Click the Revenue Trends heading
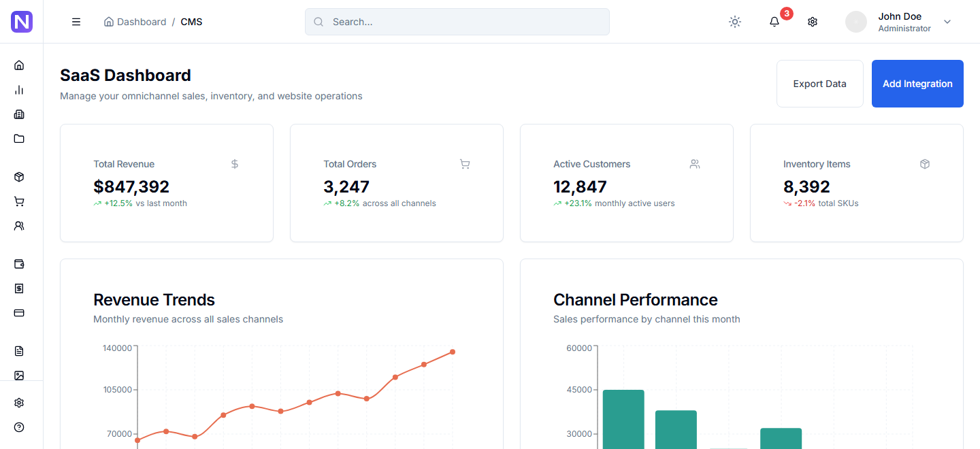Screen dimensions: 980x449 coord(154,300)
